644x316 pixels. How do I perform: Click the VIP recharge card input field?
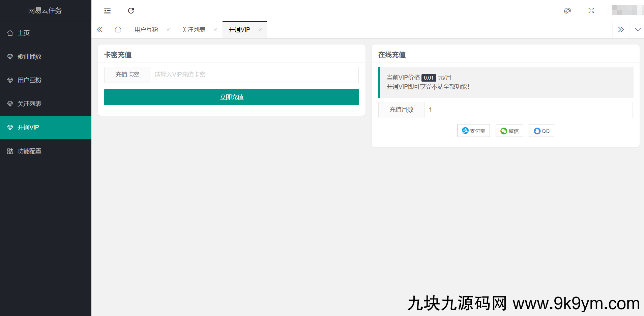click(255, 75)
